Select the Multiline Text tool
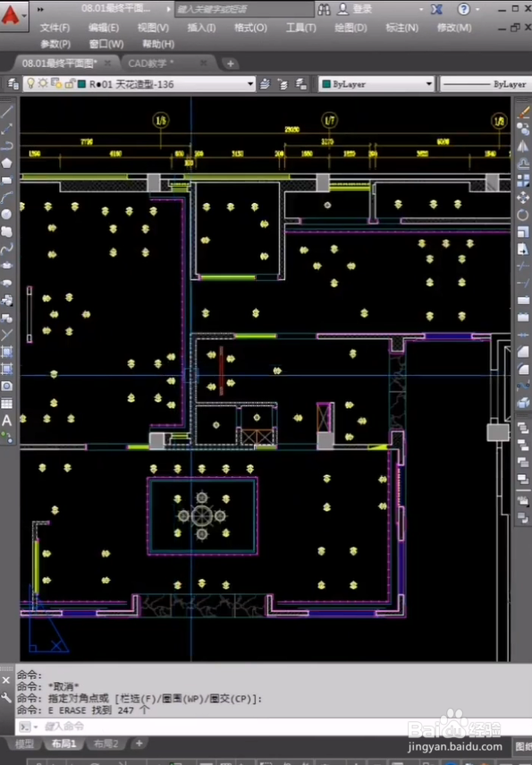Image resolution: width=532 pixels, height=765 pixels. tap(7, 420)
